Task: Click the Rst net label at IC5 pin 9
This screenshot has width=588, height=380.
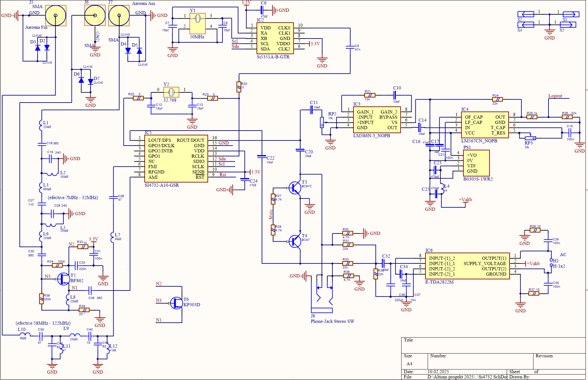Action: (x=223, y=175)
